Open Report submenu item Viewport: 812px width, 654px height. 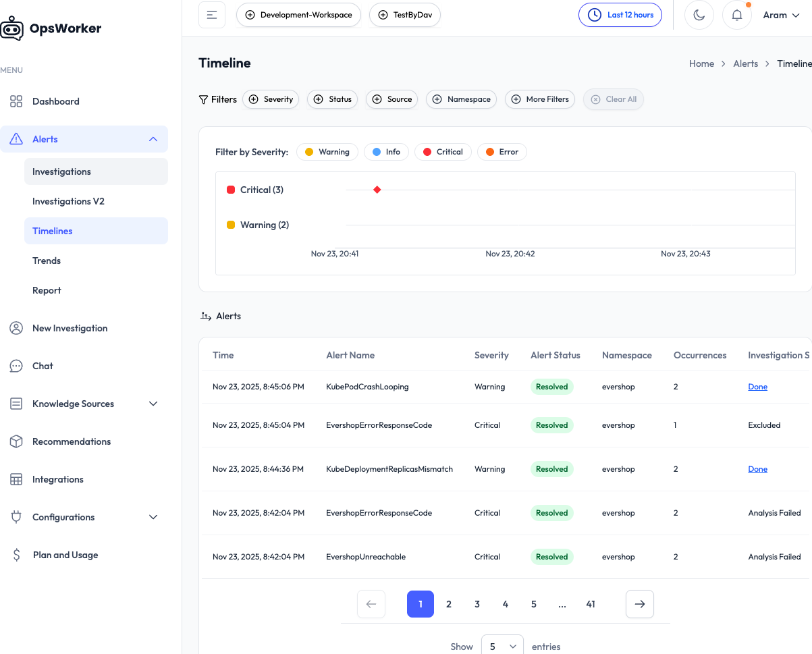96,290
